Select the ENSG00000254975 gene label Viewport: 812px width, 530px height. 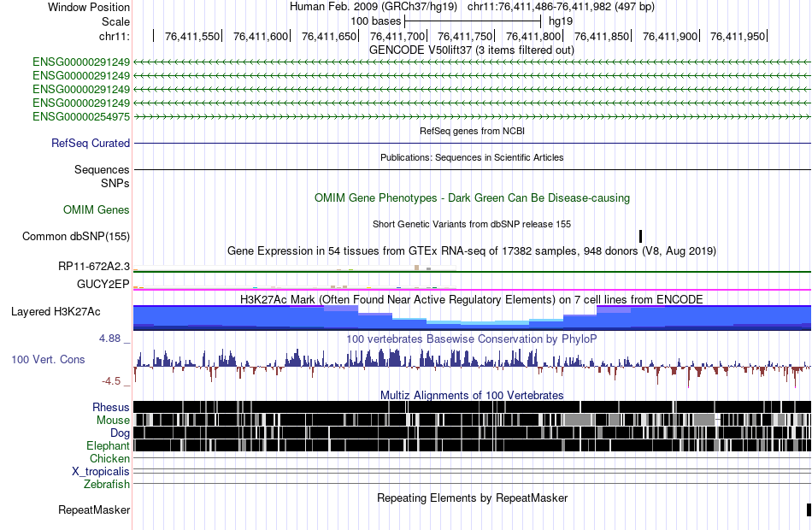(x=81, y=117)
